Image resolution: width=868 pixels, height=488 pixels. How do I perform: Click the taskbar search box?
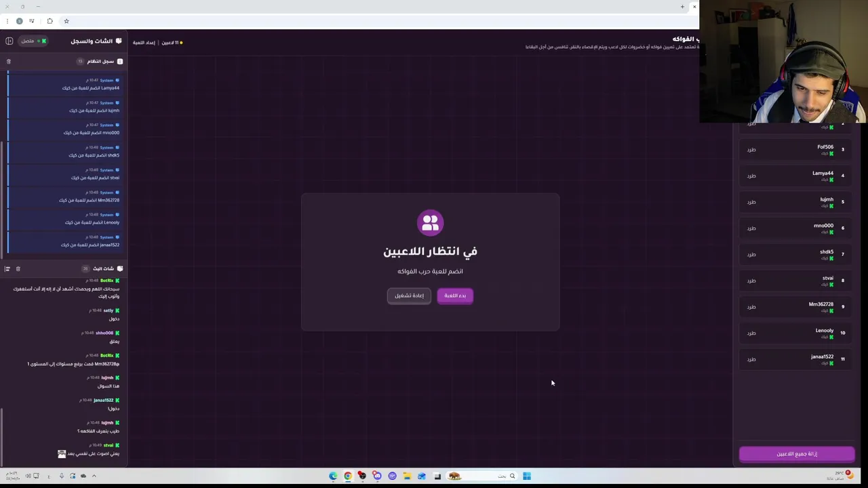pyautogui.click(x=481, y=476)
